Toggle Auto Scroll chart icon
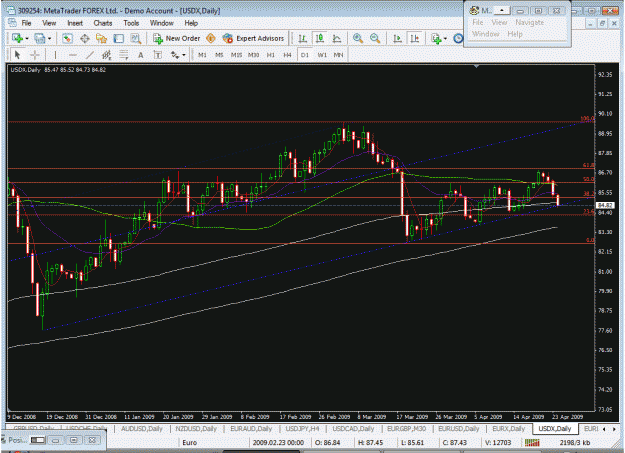This screenshot has width=625, height=453. point(397,39)
